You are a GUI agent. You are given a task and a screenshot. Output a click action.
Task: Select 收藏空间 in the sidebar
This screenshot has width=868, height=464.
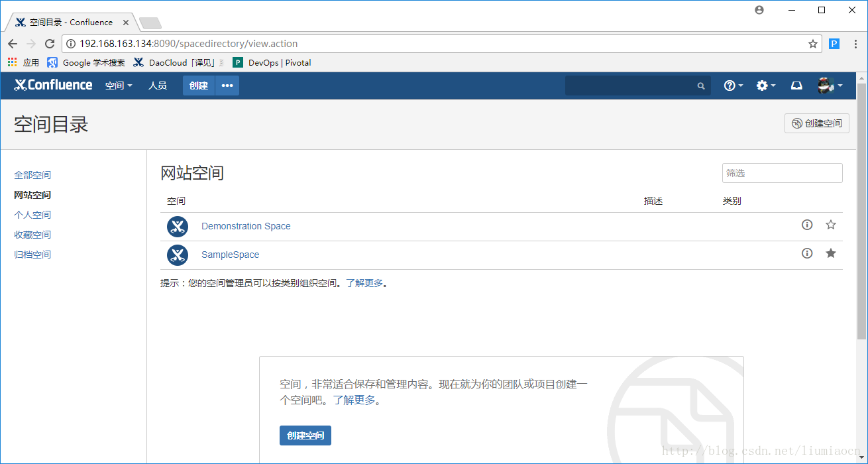tap(32, 235)
